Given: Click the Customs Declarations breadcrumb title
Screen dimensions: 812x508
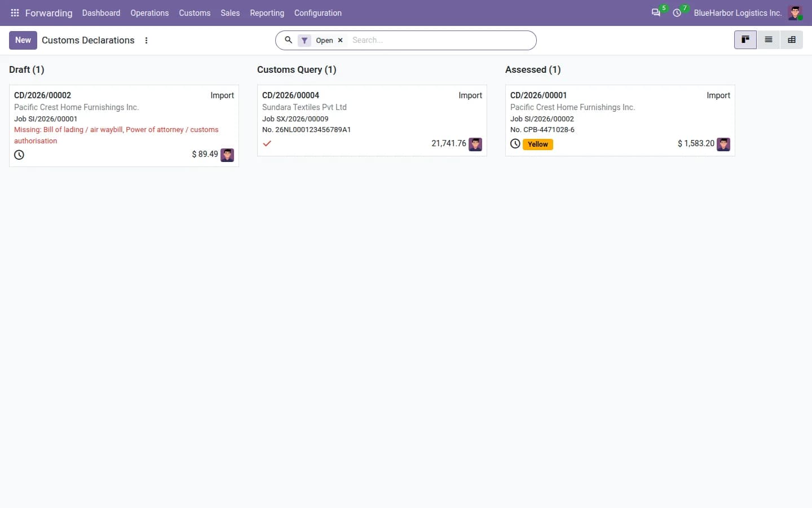Looking at the screenshot, I should 88,40.
